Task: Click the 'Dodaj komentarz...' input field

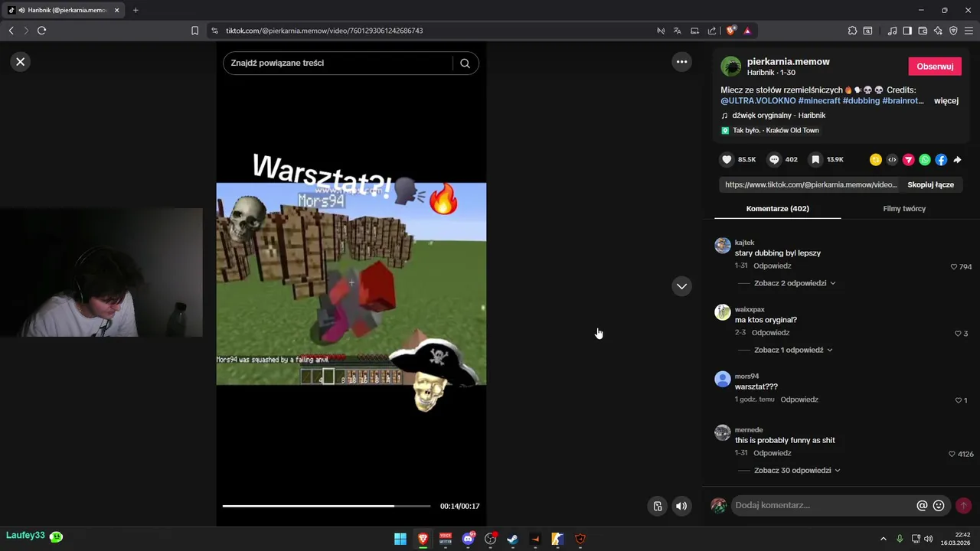Action: (823, 506)
